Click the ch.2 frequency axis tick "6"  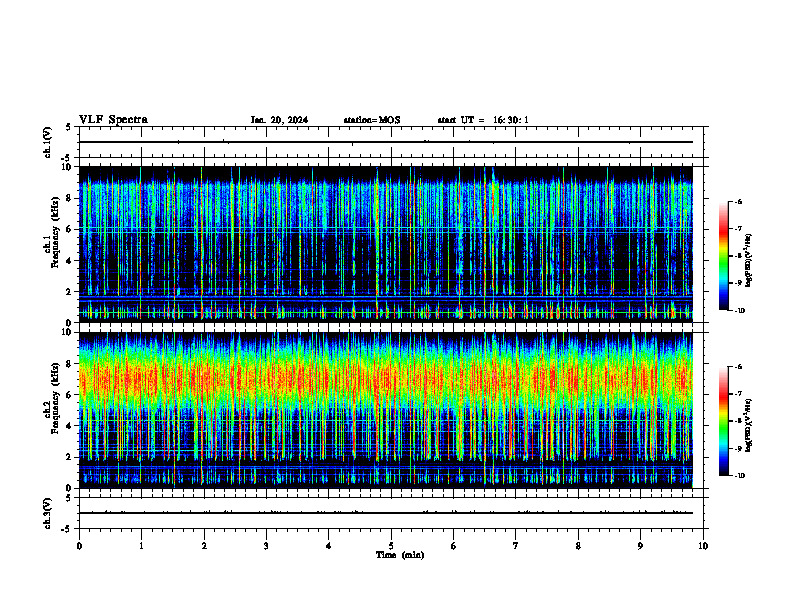(69, 395)
